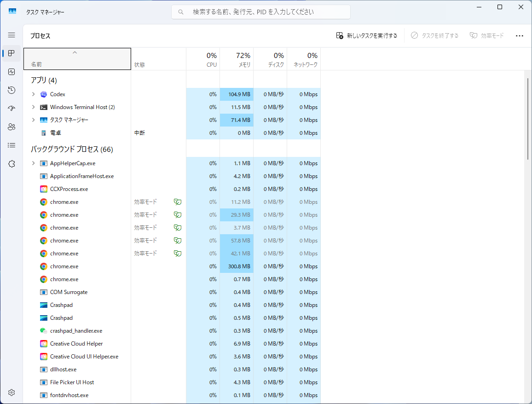The height and width of the screenshot is (404, 532).
Task: Open the Processes page in sidebar
Action: [x=12, y=53]
